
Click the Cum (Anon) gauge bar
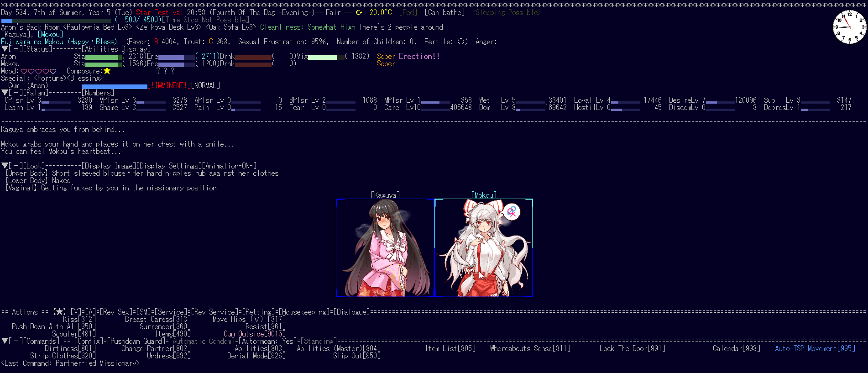coord(115,87)
